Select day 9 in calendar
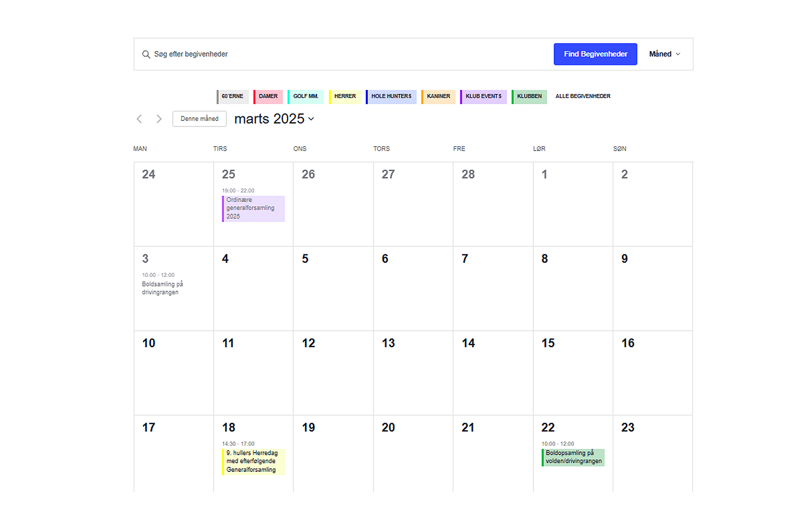Image resolution: width=812 pixels, height=508 pixels. point(625,259)
